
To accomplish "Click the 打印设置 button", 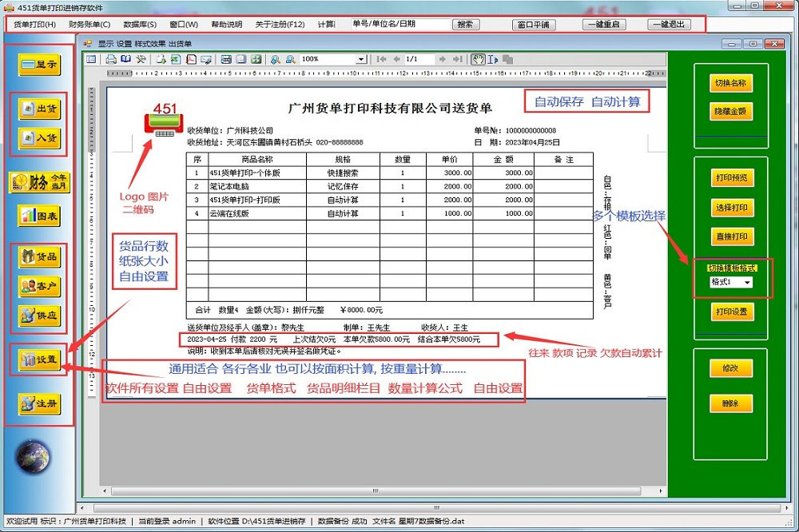I will click(732, 312).
